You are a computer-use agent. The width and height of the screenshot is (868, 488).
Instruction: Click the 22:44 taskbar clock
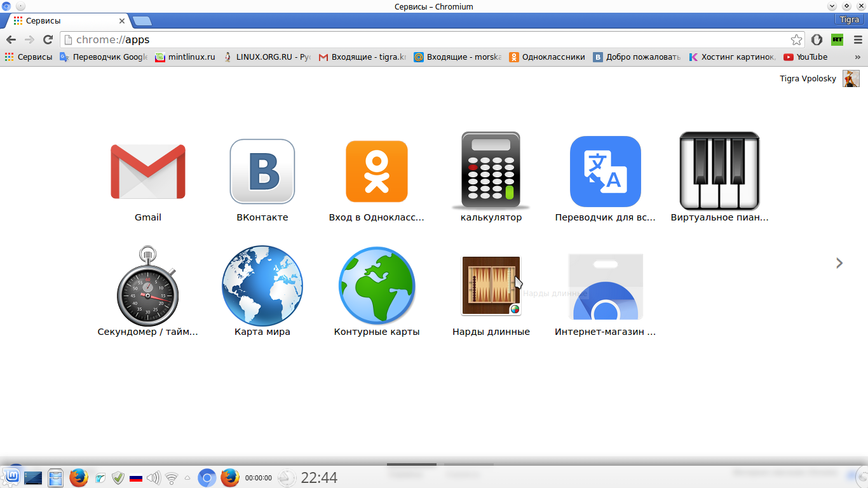pyautogui.click(x=319, y=478)
